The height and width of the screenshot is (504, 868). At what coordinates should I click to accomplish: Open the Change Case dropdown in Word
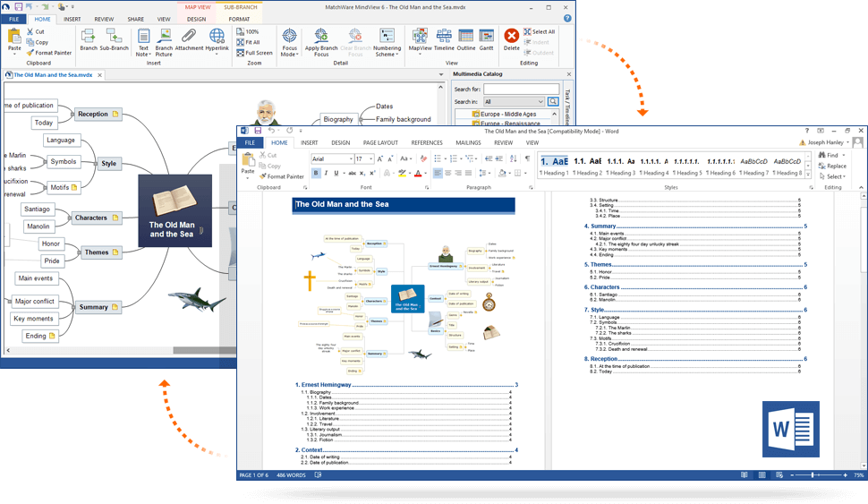click(x=405, y=159)
